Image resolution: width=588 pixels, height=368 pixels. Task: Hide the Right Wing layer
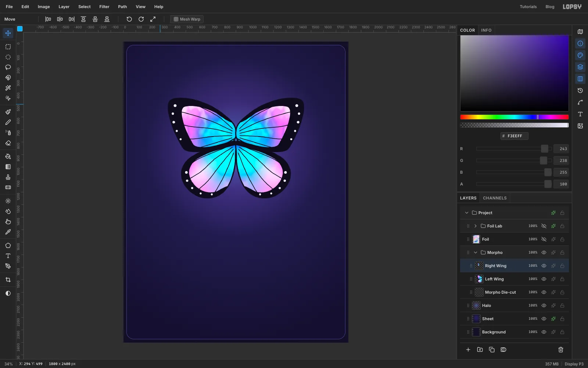click(x=544, y=266)
